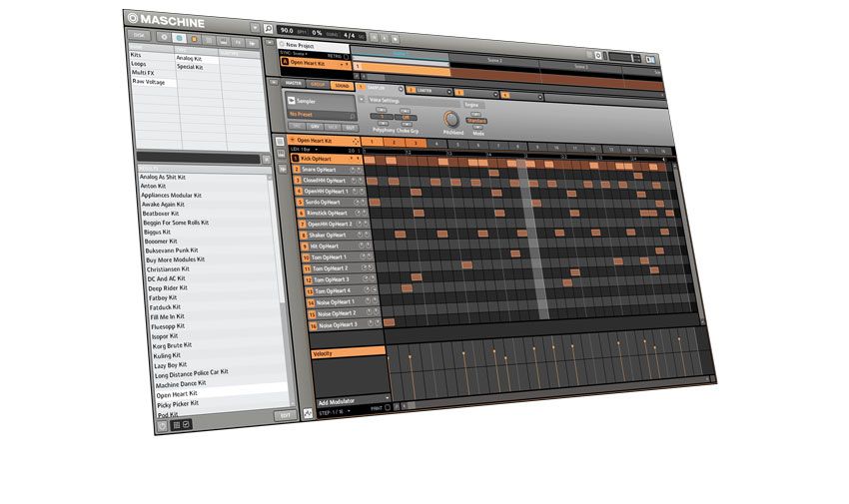Select Scene 2 header in arranger
This screenshot has height=504, width=849.
coord(494,60)
